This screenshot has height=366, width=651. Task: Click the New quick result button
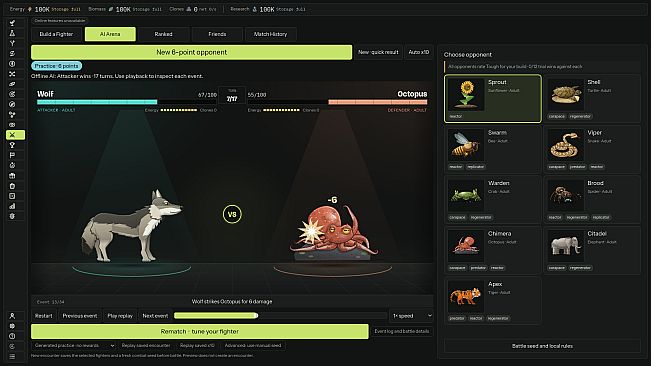coord(378,52)
